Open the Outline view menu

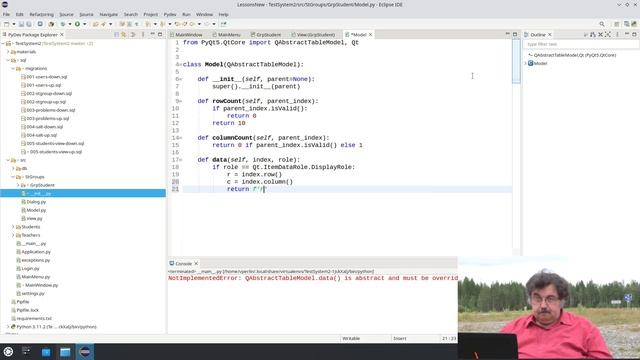click(617, 35)
